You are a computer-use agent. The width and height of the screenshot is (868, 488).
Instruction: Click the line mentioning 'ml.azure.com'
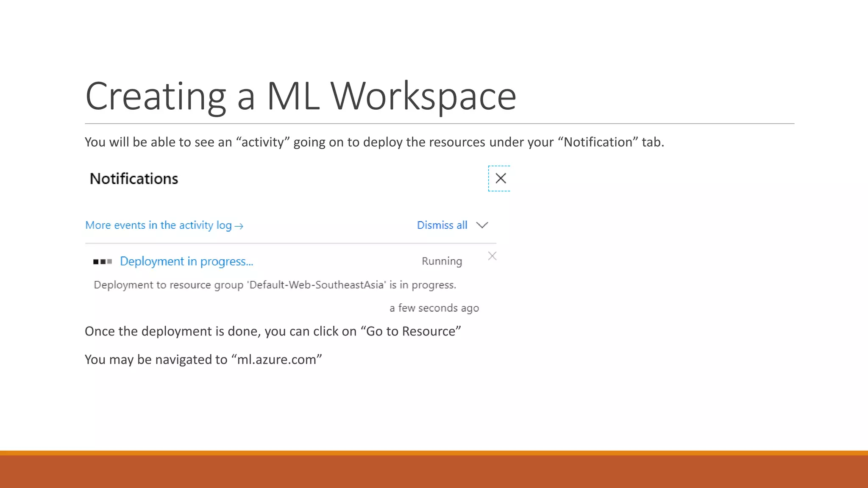click(203, 360)
